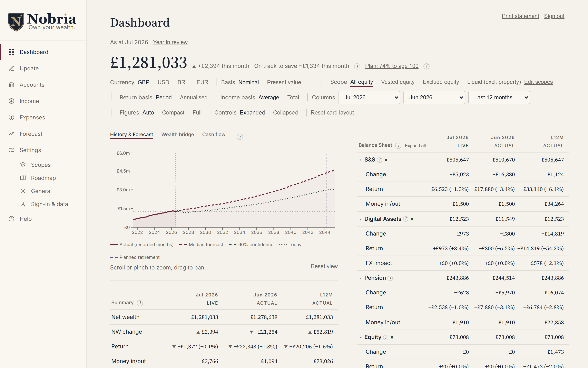Screen dimensions: 588x368
Task: Select BRL currency option
Action: tap(183, 82)
